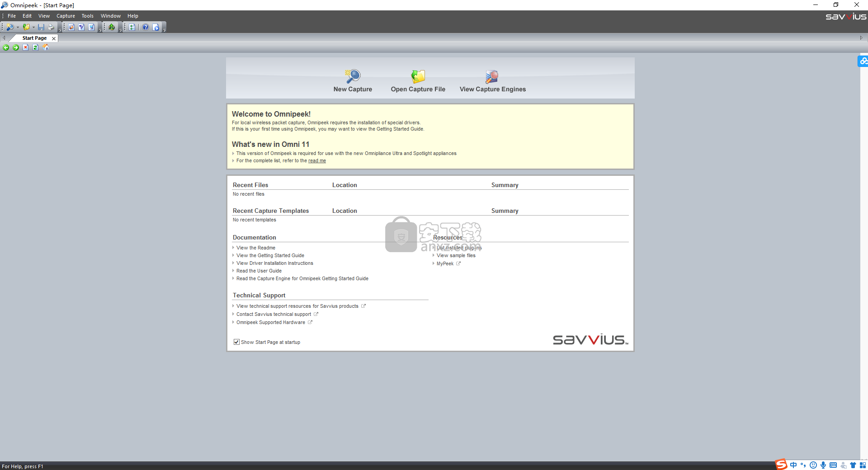The width and height of the screenshot is (868, 470).
Task: Open the emoji smiley icon in IME bar
Action: (813, 465)
